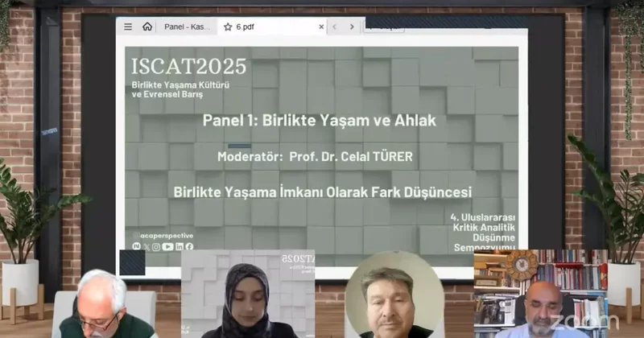This screenshot has height=338, width=644.
Task: Select the circular framed man's video tile
Action: coord(394,295)
